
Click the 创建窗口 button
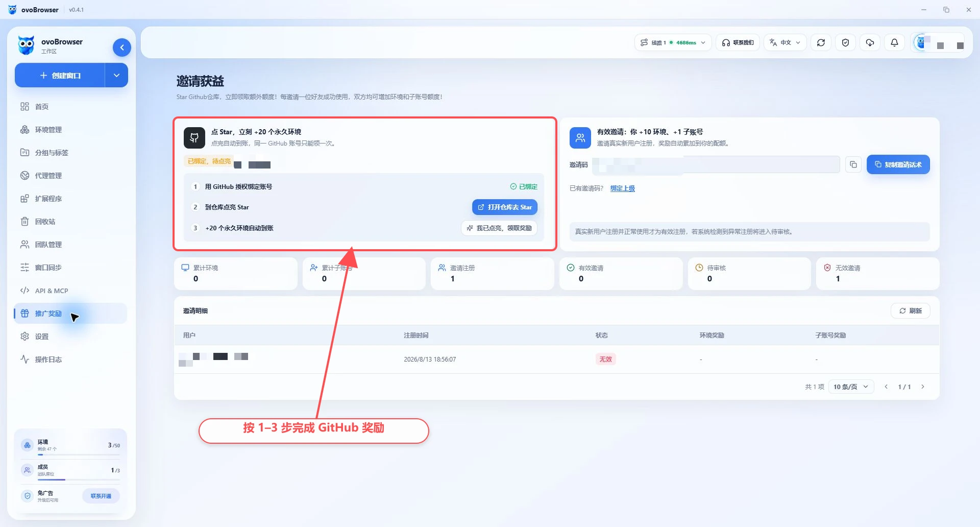coord(60,76)
